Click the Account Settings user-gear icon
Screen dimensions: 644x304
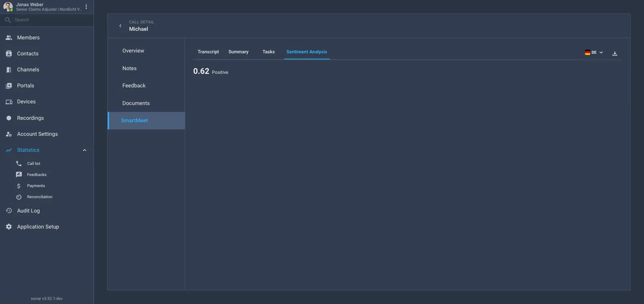coord(9,134)
